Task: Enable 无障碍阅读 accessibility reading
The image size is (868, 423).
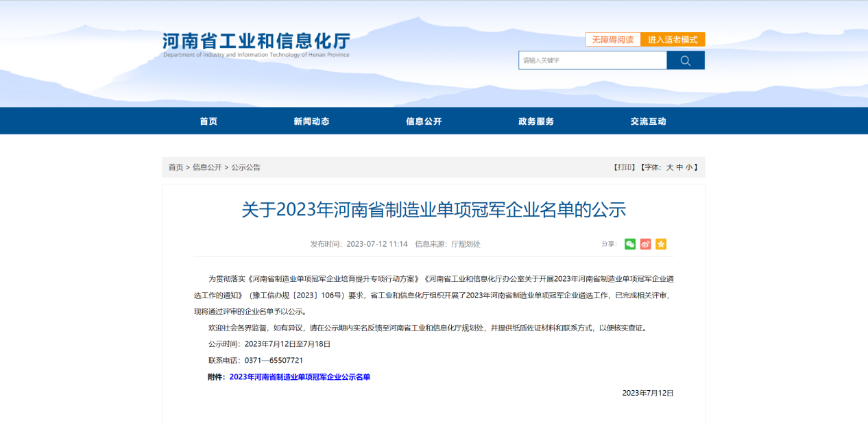Action: (612, 40)
